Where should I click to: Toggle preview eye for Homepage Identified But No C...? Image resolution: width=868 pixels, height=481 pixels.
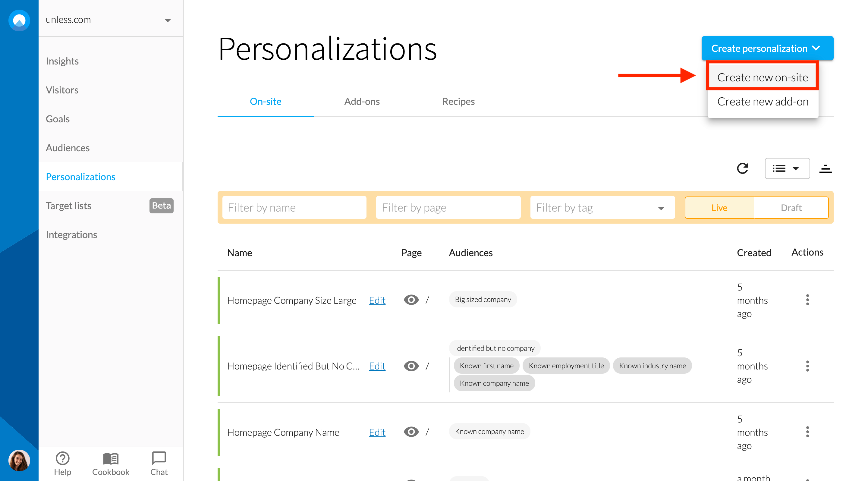point(411,366)
